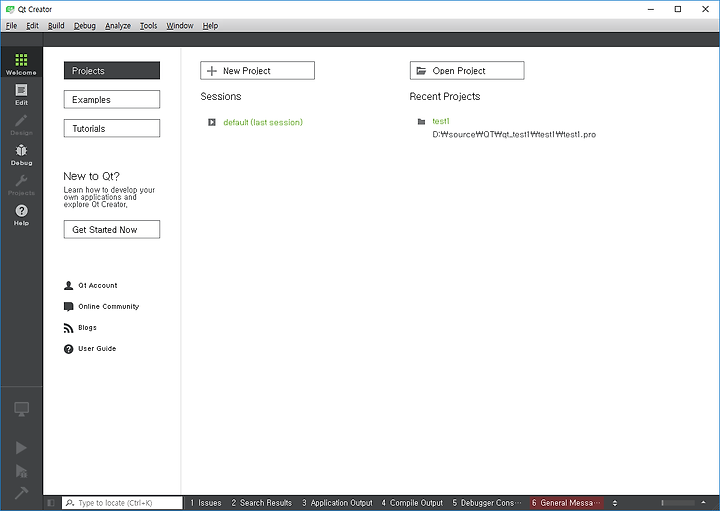720x511 pixels.
Task: Click the kit selector monitor icon
Action: click(21, 409)
